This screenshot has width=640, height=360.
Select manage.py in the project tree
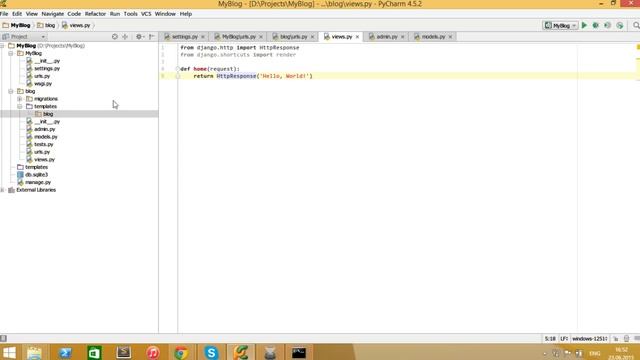tap(38, 182)
